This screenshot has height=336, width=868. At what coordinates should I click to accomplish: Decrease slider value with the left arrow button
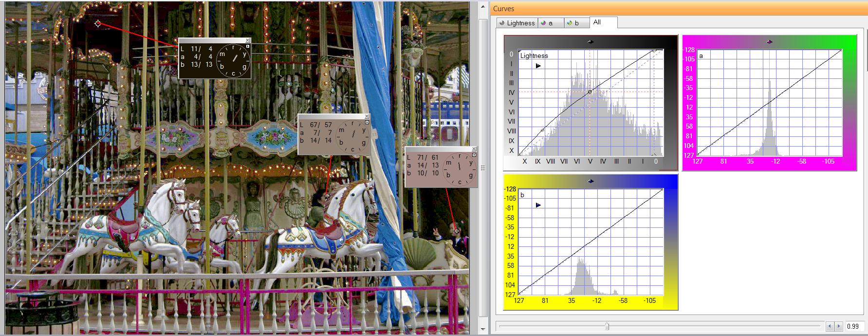tap(831, 326)
